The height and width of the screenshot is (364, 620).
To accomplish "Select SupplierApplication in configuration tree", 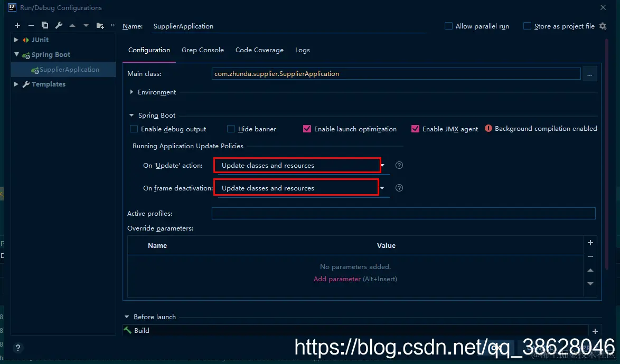I will (x=63, y=70).
